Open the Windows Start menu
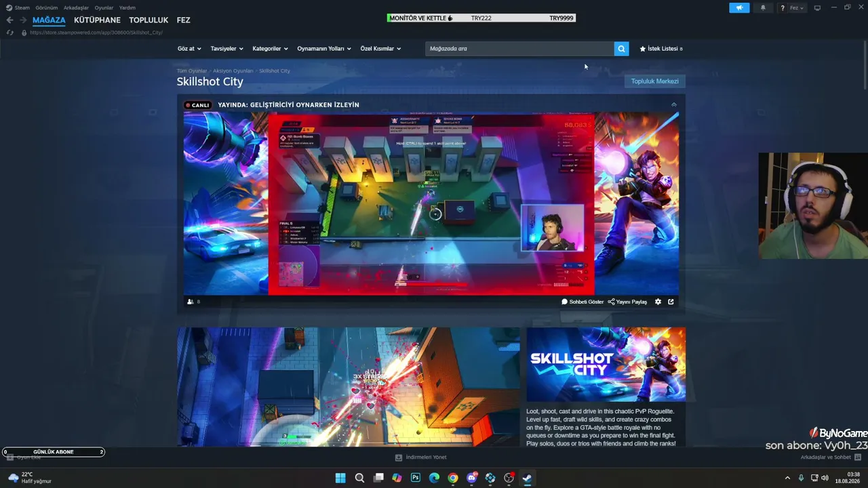Viewport: 868px width, 488px height. point(340,478)
